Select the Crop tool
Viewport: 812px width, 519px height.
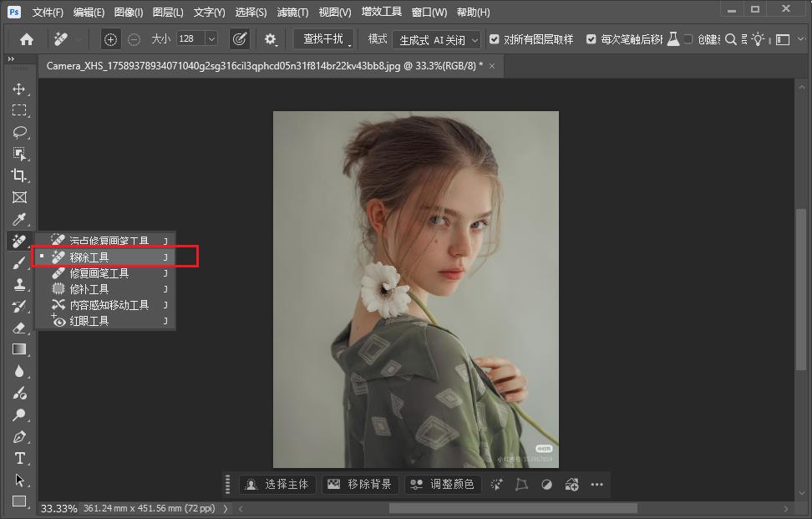19,176
